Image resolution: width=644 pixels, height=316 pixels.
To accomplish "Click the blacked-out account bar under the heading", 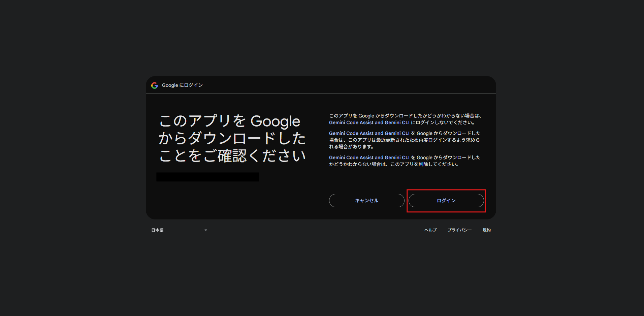I will [207, 177].
